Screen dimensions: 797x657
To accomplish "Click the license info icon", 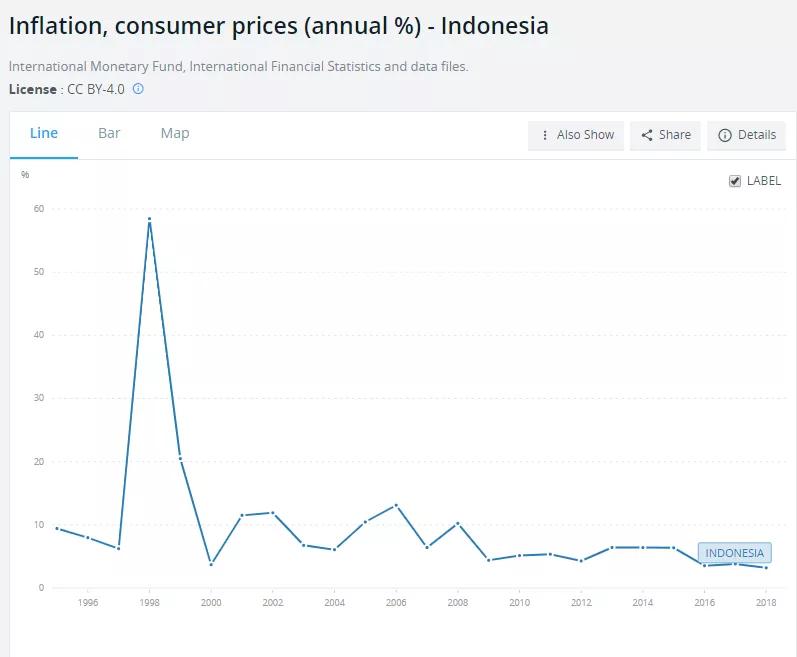I will [138, 89].
